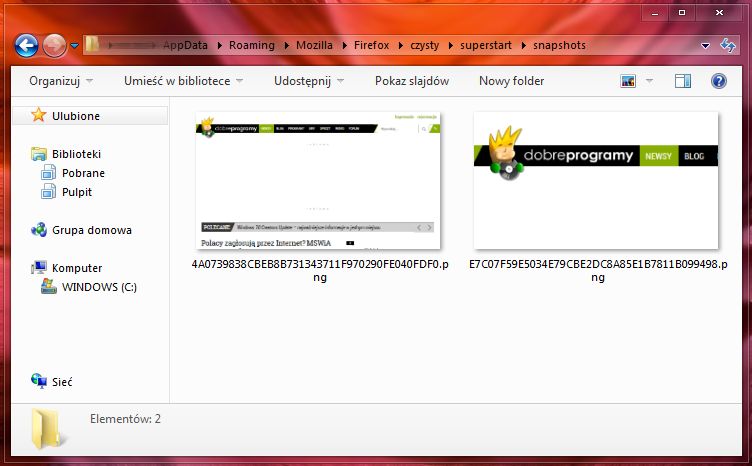Select Biblioteki in navigation pane
This screenshot has height=466, width=752.
click(76, 154)
